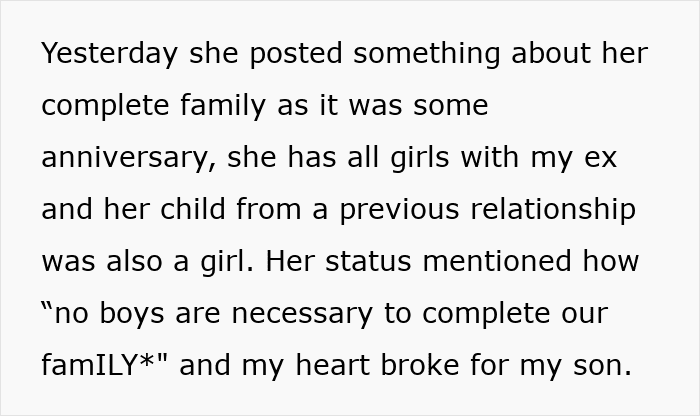Click the word "broke" in the last line
Viewport: 700px width, 416px height.
(420, 365)
